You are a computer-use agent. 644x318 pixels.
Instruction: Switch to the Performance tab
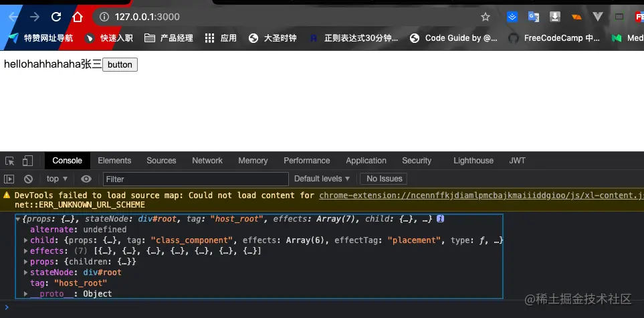[x=307, y=161]
